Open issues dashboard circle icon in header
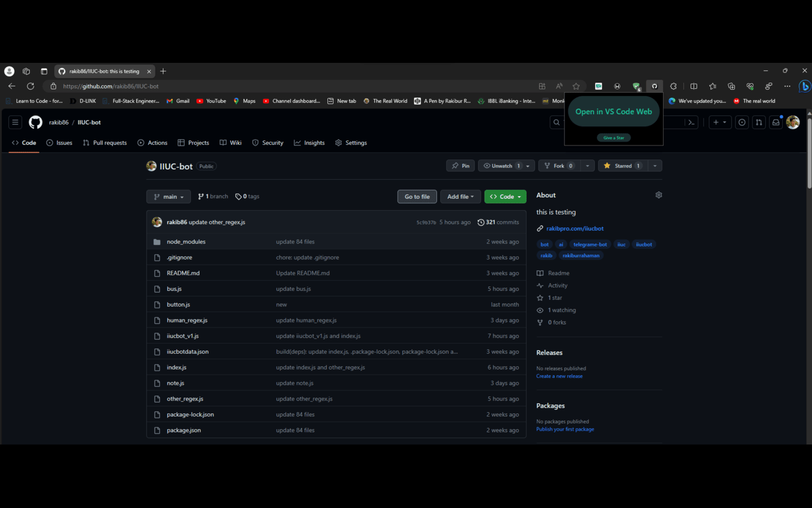The width and height of the screenshot is (812, 508). tap(742, 122)
